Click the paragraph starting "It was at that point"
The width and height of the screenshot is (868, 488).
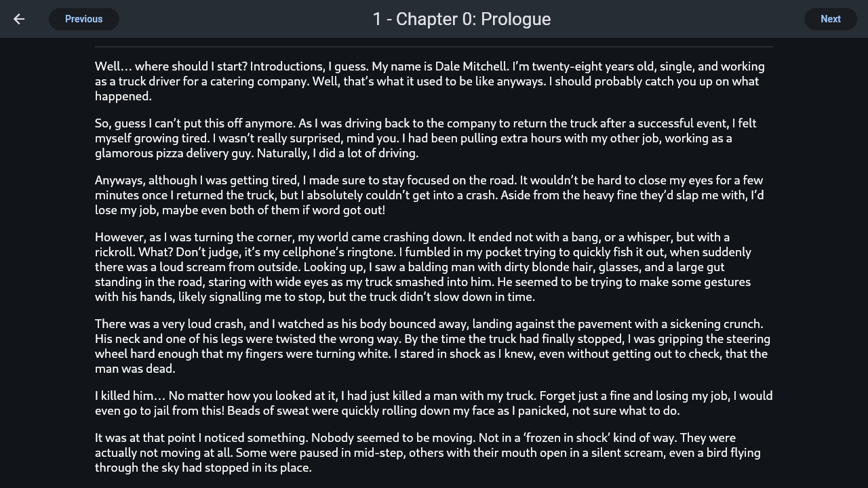click(420, 453)
